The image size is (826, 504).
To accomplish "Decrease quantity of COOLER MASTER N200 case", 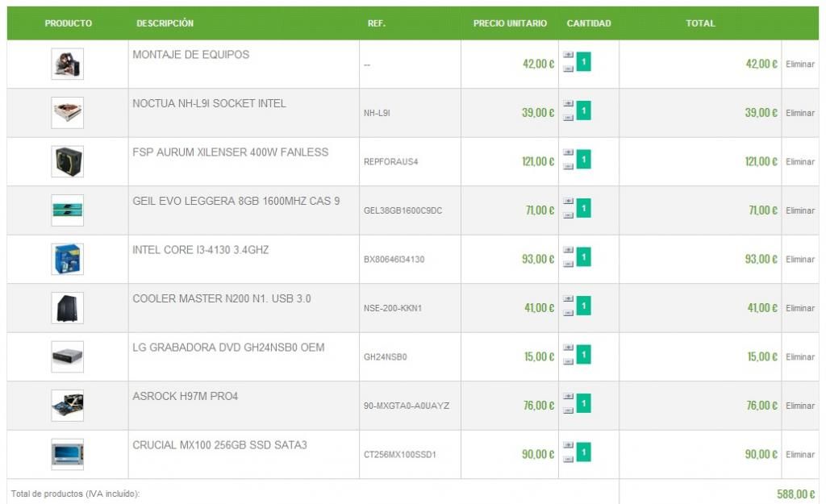I will click(x=568, y=313).
